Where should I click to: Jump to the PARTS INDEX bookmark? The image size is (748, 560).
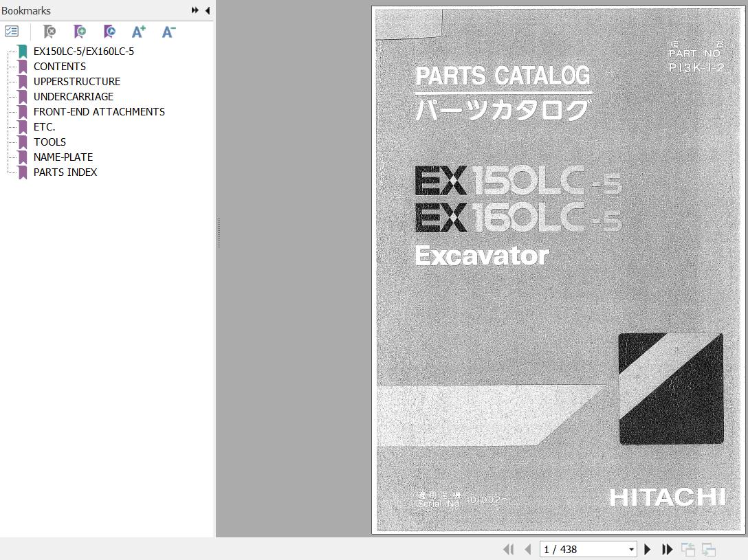click(x=65, y=172)
